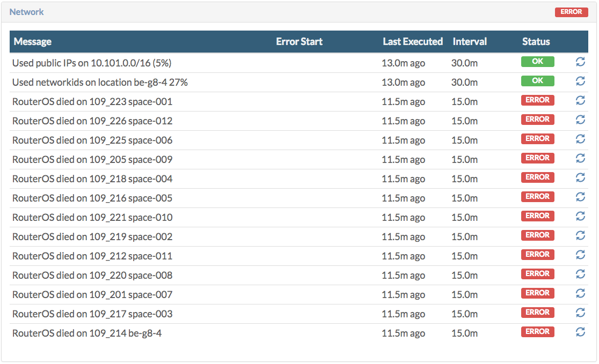Click ERROR status for 109_225 space-006

[x=537, y=139]
